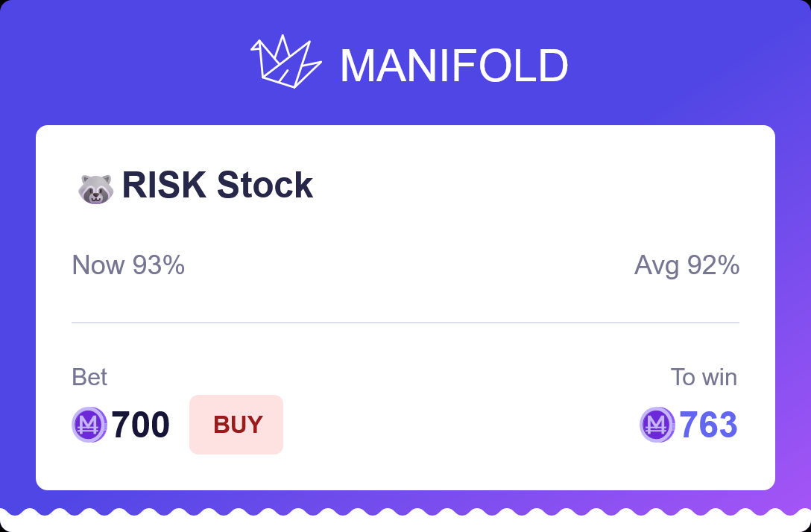Click the bet amount 700
This screenshot has height=532, width=811.
click(x=141, y=425)
